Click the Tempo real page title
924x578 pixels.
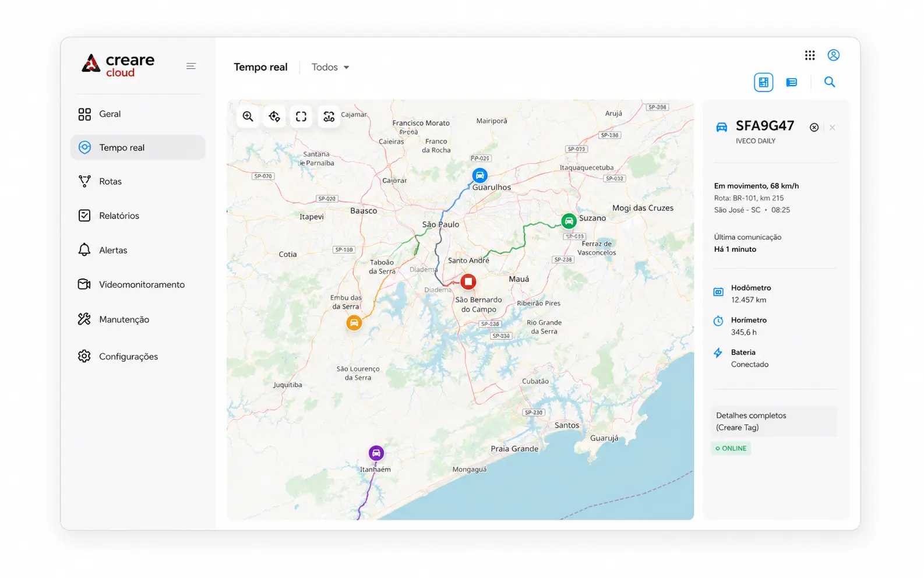[260, 67]
